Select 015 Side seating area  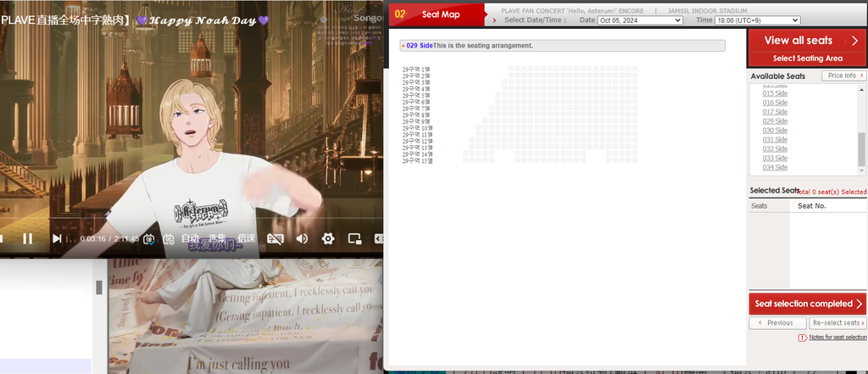(x=775, y=93)
